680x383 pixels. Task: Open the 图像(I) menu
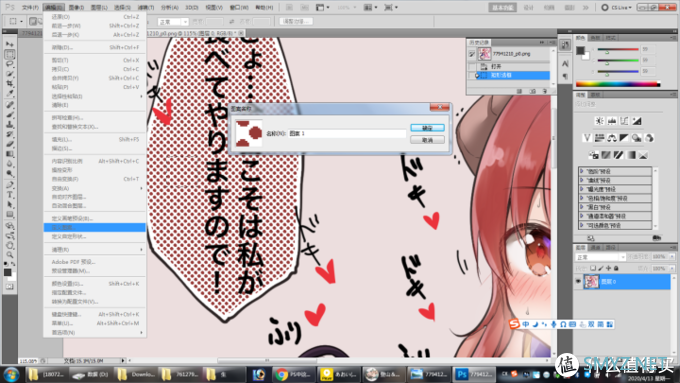point(76,7)
